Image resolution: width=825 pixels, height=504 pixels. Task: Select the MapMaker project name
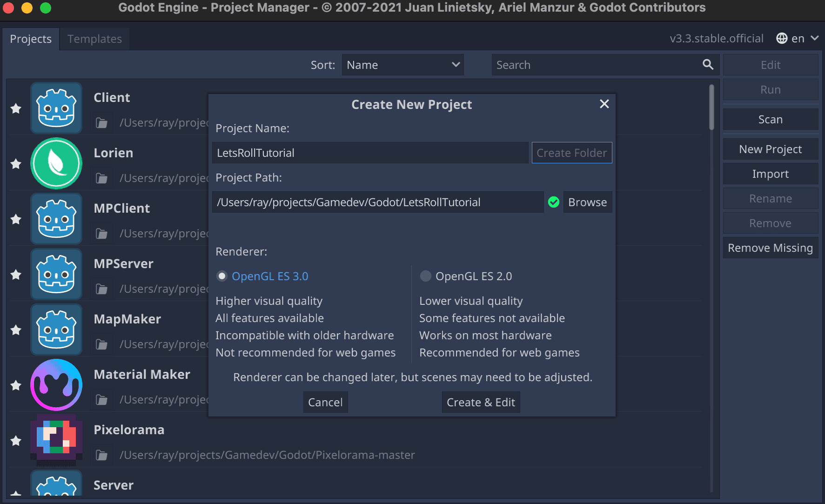point(127,319)
